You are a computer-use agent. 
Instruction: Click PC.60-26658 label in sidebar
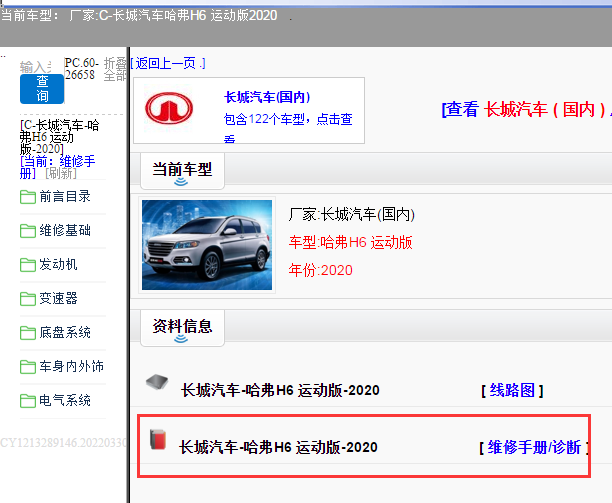pos(82,68)
